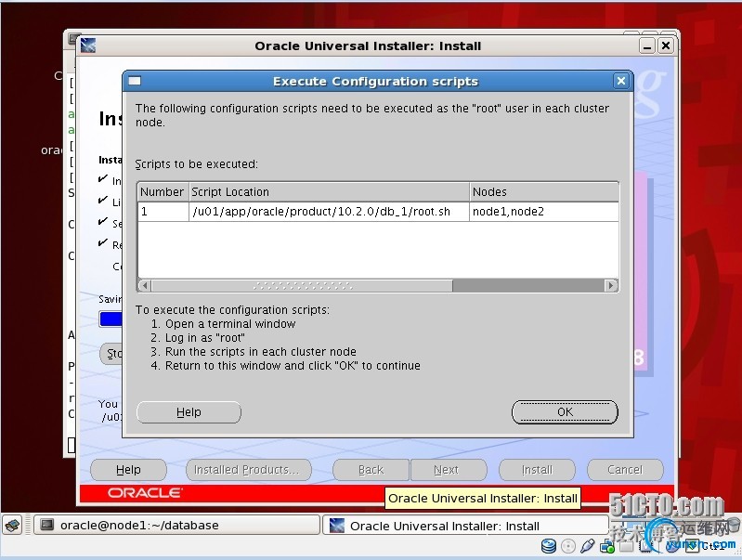This screenshot has width=742, height=560.
Task: Select the root.sh script location cell
Action: (330, 211)
